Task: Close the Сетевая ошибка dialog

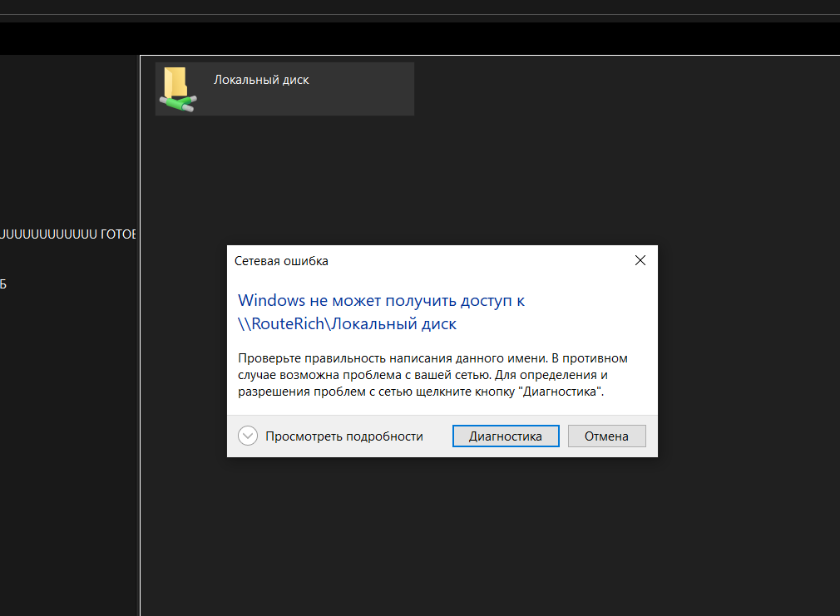Action: pos(640,260)
